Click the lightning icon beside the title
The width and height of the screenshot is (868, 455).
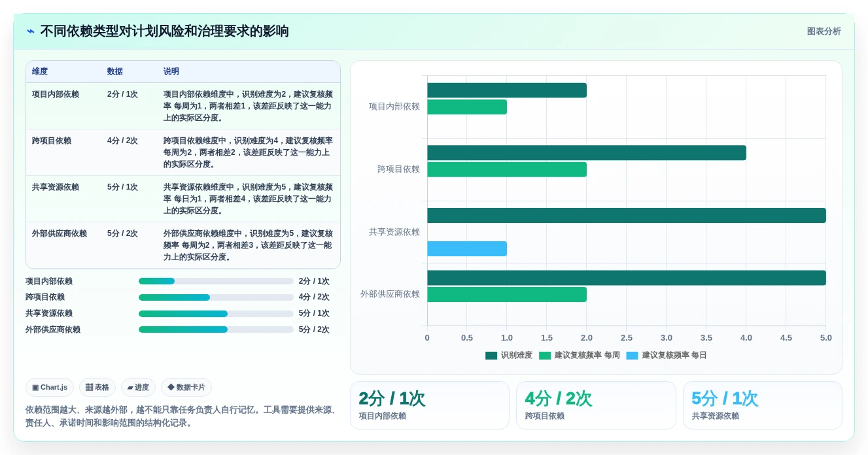(31, 31)
